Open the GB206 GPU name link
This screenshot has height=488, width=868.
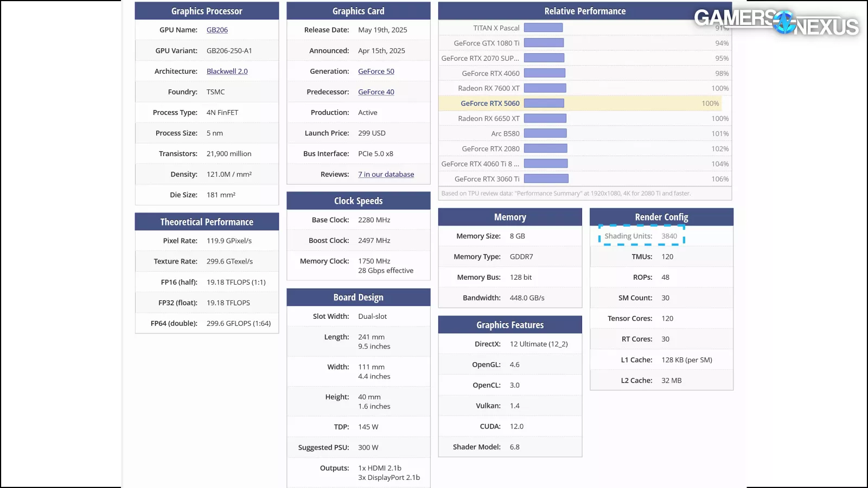pyautogui.click(x=217, y=30)
